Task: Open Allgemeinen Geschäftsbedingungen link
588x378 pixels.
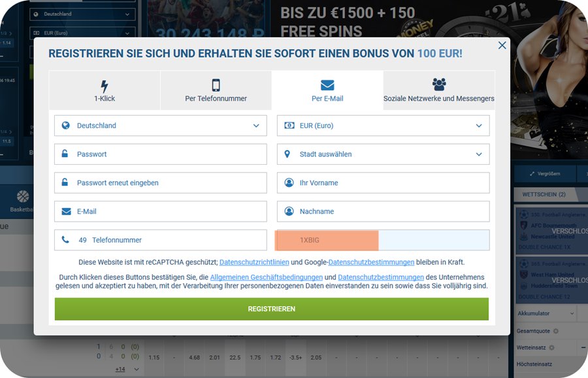Action: coord(267,277)
